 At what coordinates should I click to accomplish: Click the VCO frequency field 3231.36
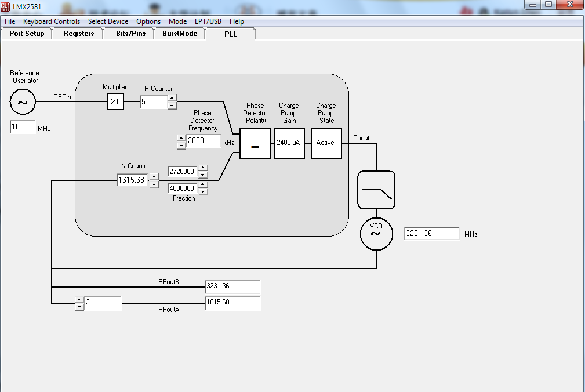click(432, 234)
